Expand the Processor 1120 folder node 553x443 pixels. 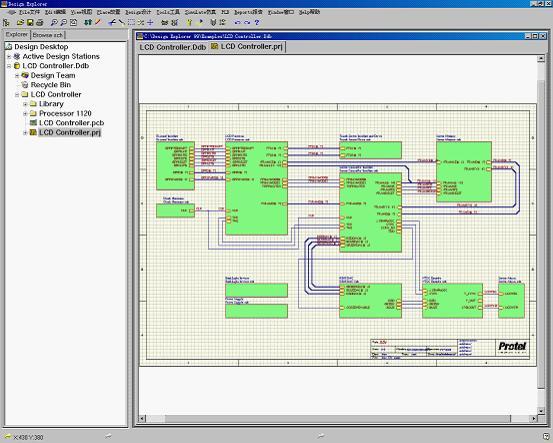pos(25,114)
